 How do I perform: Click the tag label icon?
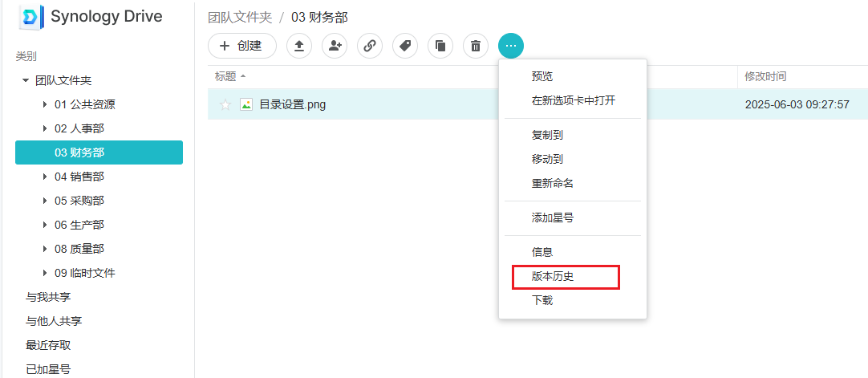(405, 46)
